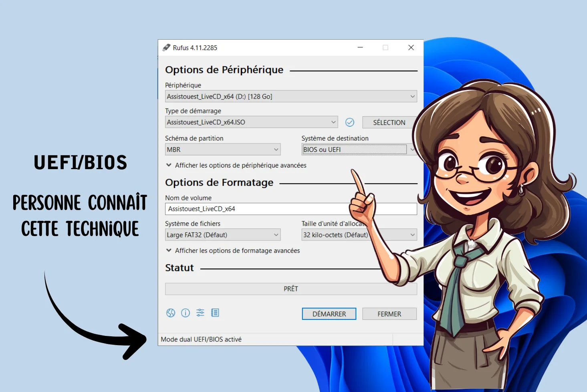The image size is (587, 392).
Task: Open the Schéma de partition MBR dropdown
Action: (x=222, y=150)
